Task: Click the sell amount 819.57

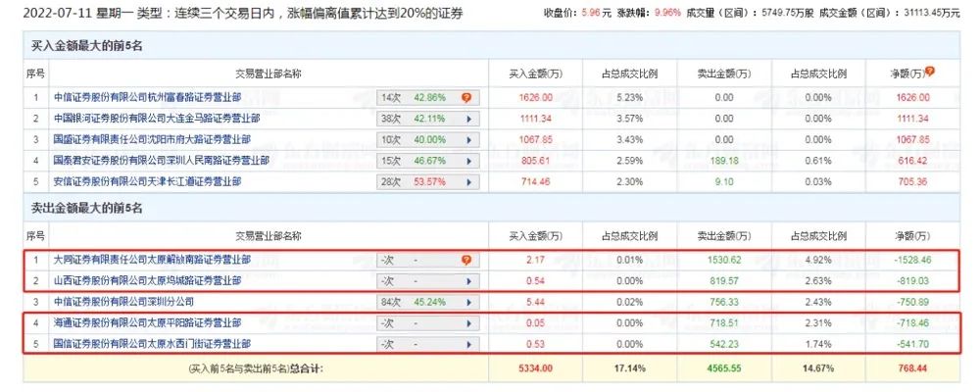Action: pos(724,281)
